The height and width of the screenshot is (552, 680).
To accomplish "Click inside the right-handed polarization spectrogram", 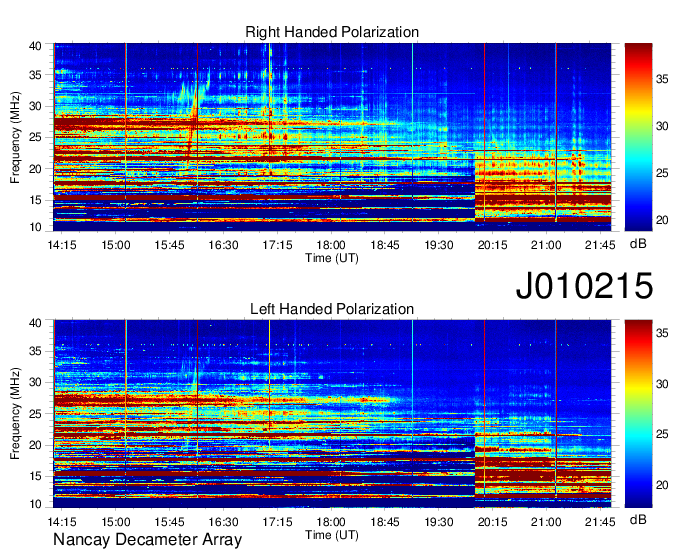I will point(332,137).
